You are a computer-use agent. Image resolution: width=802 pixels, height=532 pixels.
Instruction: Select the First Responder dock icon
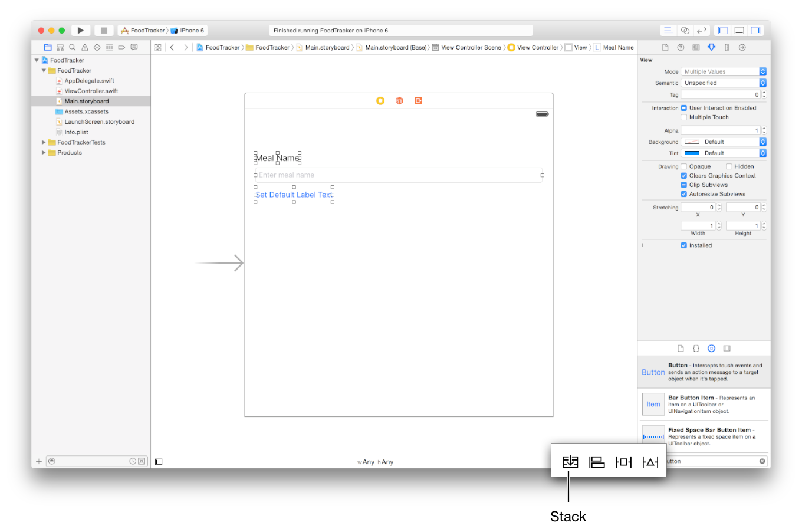[x=399, y=101]
